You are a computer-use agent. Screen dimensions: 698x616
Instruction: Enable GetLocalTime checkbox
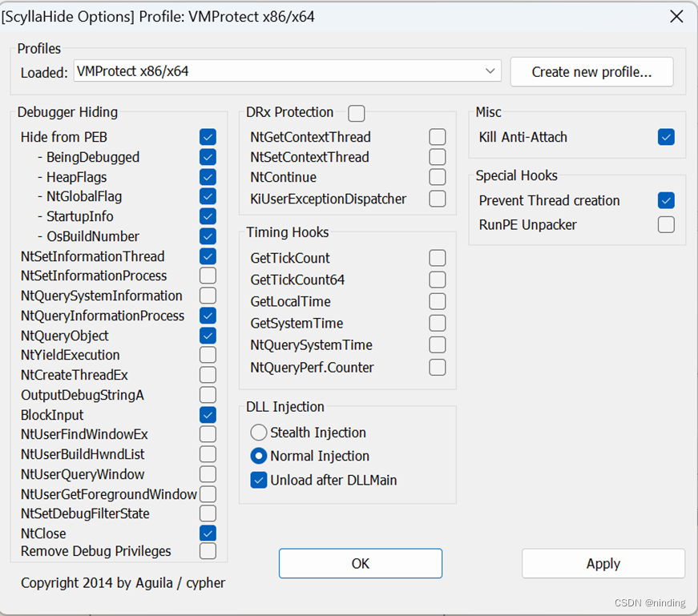[x=438, y=302]
